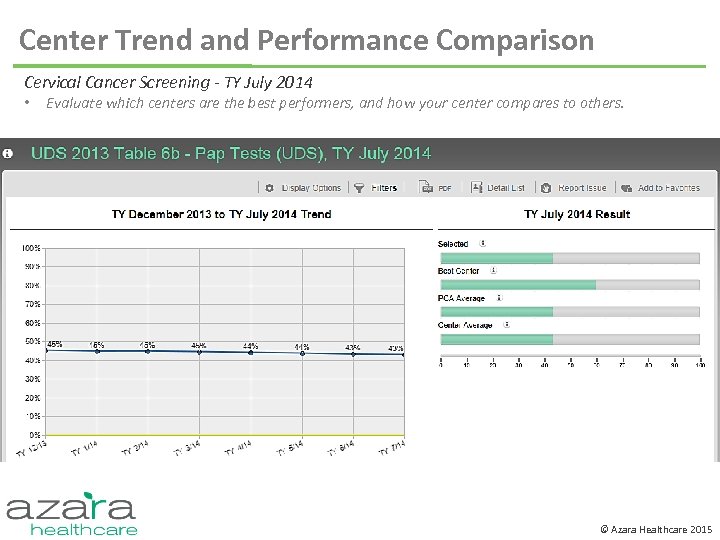Click the Report Issue icon
Viewport: 720px width, 540px height.
click(x=546, y=188)
